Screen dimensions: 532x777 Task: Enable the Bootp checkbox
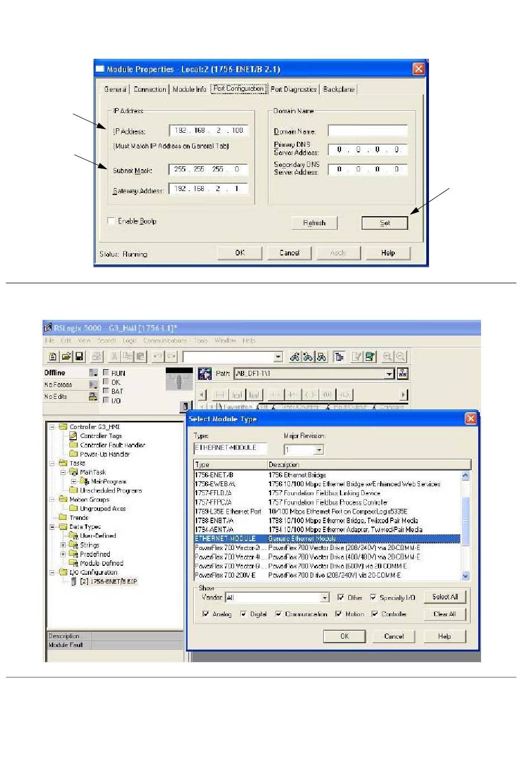111,221
